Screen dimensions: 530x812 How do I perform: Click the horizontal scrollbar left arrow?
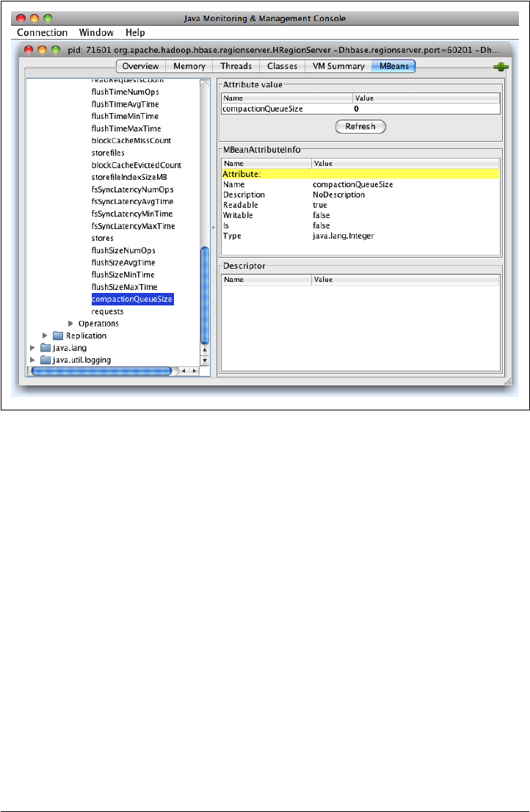(x=184, y=371)
